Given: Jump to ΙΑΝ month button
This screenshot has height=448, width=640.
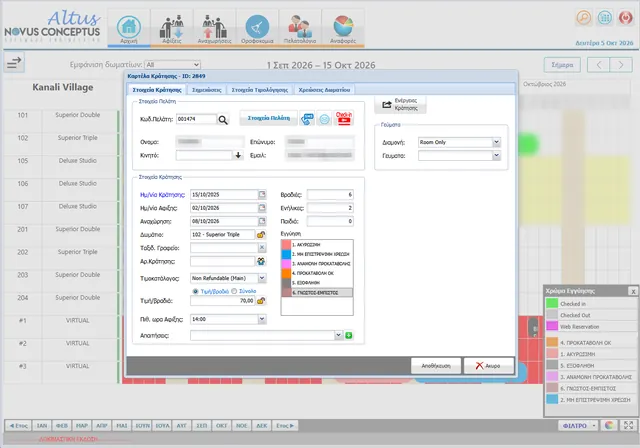Looking at the screenshot, I should click(42, 426).
